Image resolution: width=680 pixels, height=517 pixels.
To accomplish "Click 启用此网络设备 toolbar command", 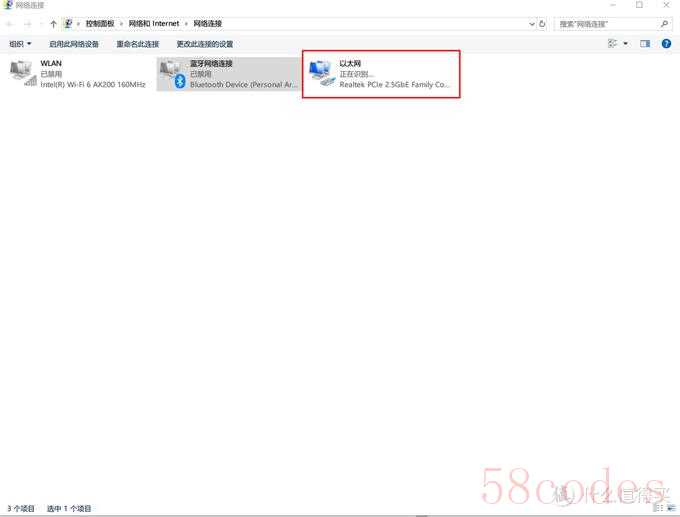I will pyautogui.click(x=74, y=44).
